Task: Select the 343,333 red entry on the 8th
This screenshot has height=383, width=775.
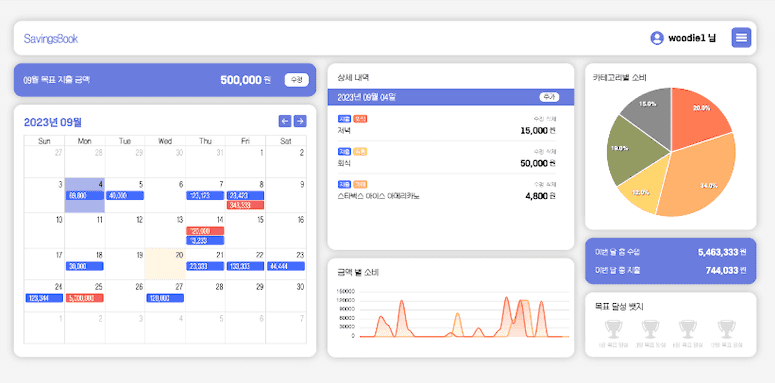Action: tap(245, 205)
